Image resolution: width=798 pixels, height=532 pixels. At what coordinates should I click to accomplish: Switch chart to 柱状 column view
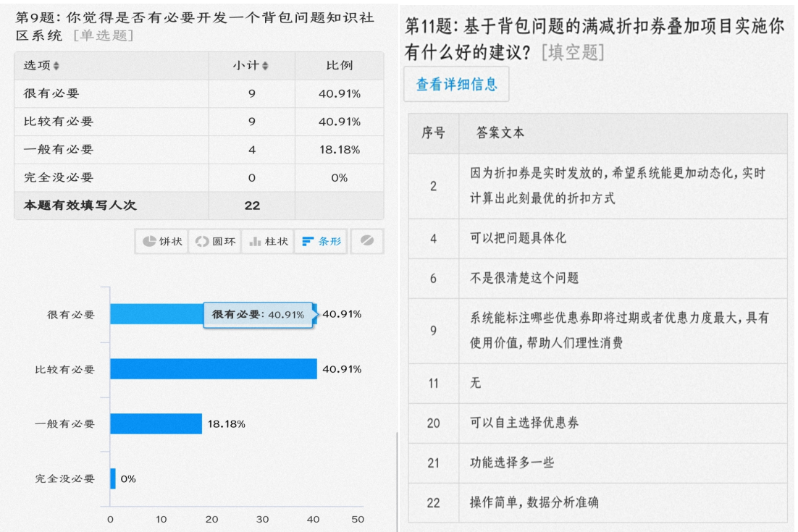coord(266,242)
